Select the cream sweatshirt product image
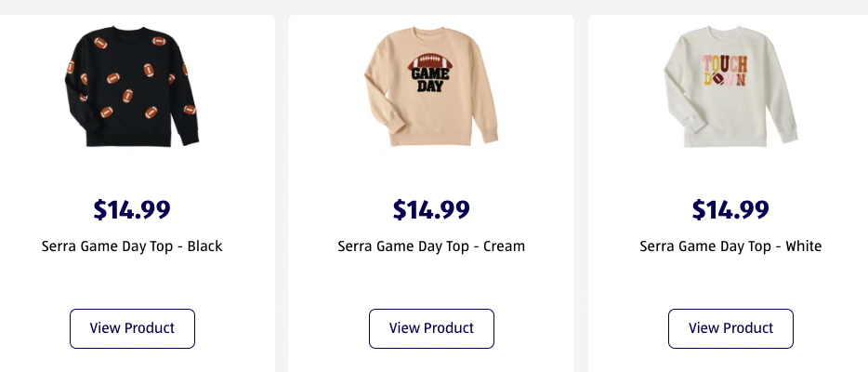 tap(431, 88)
